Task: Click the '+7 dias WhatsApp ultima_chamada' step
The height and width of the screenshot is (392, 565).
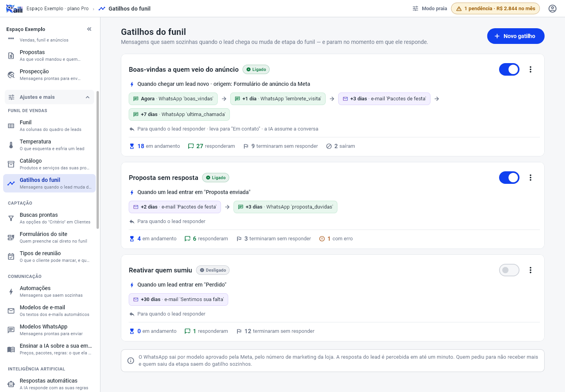Action: (x=179, y=114)
